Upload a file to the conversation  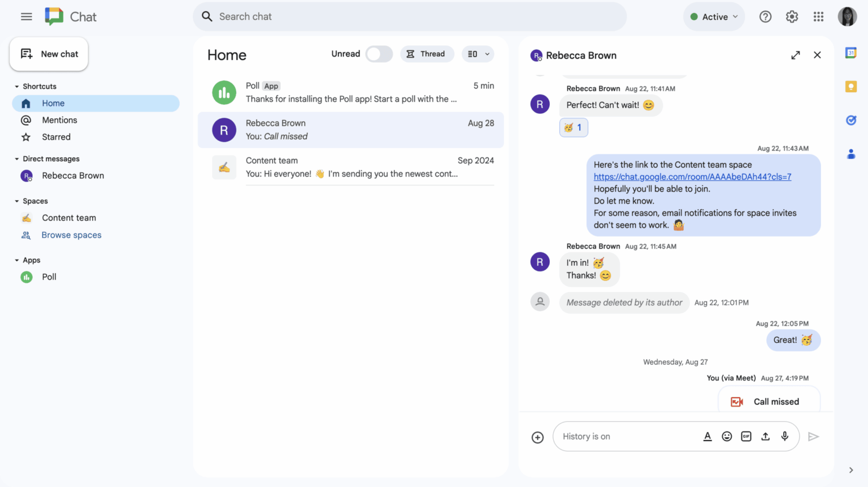tap(765, 436)
